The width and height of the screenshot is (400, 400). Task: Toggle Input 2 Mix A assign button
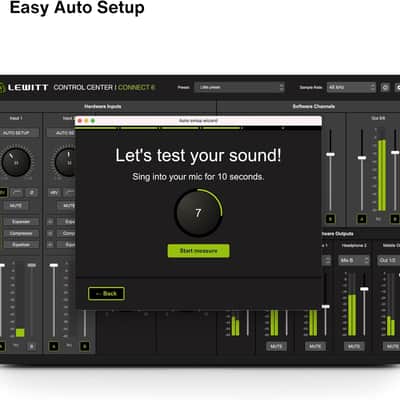[54, 346]
